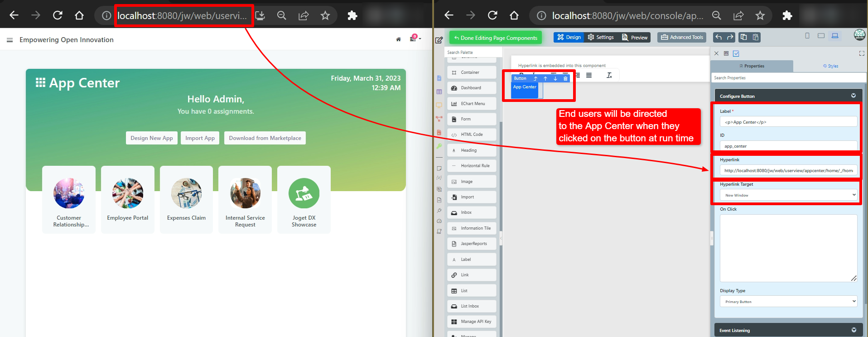Open the Display Type dropdown
Screen dimensions: 868x337
point(788,302)
